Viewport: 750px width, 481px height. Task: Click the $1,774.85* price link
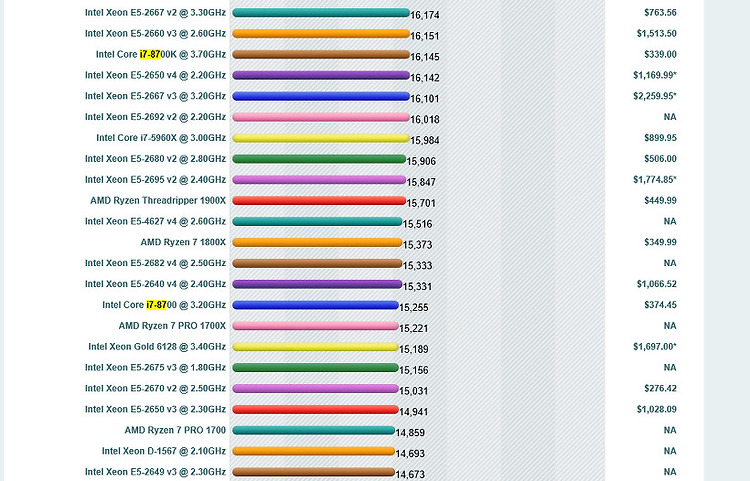click(x=655, y=180)
